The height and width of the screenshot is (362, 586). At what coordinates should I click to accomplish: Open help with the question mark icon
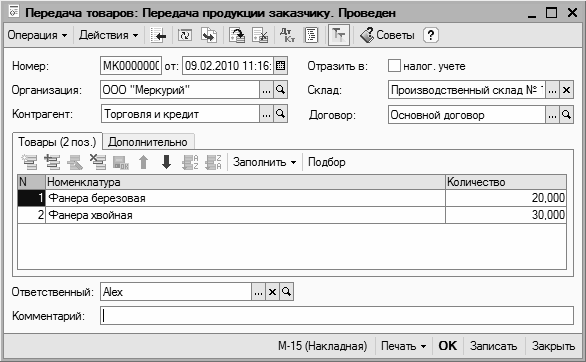pos(431,35)
